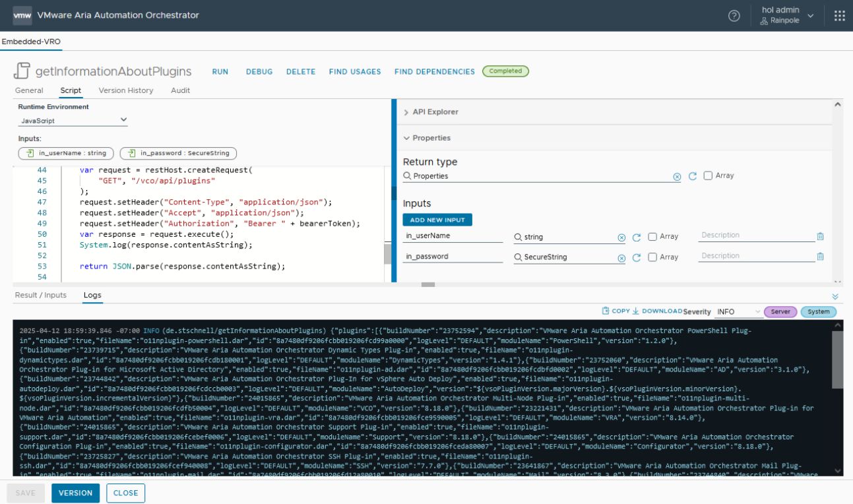Toggle the System log filter
853x504 pixels.
pos(819,311)
